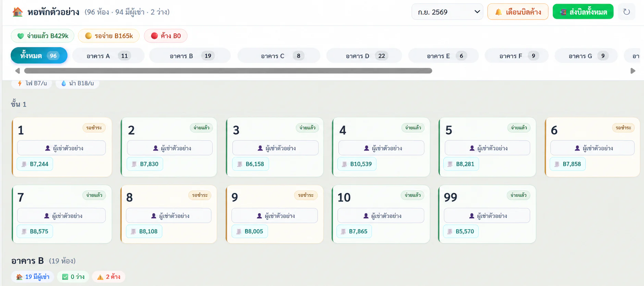
Task: Click the tenant person icon in room 99
Action: (x=472, y=216)
